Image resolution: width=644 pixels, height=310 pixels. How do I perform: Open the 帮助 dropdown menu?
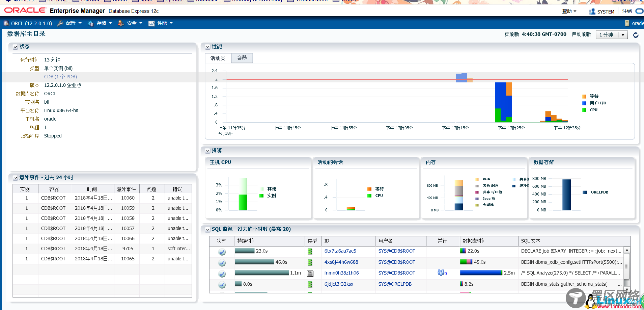point(569,11)
